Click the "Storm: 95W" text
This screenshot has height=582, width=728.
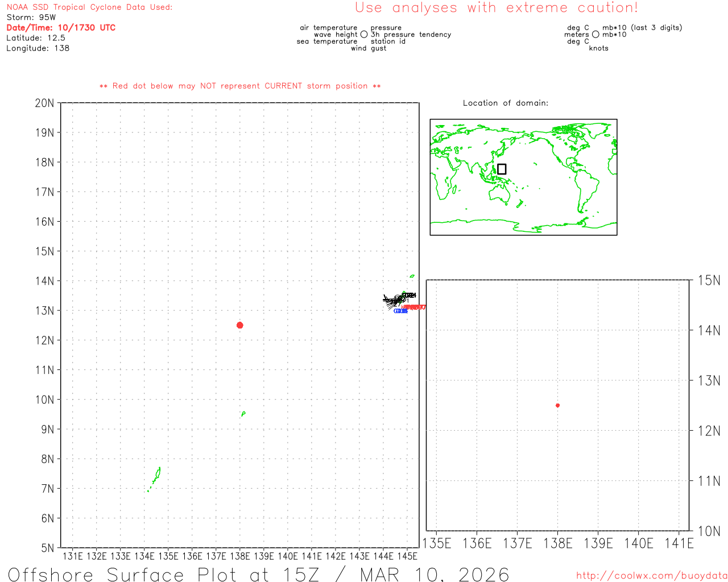point(31,17)
